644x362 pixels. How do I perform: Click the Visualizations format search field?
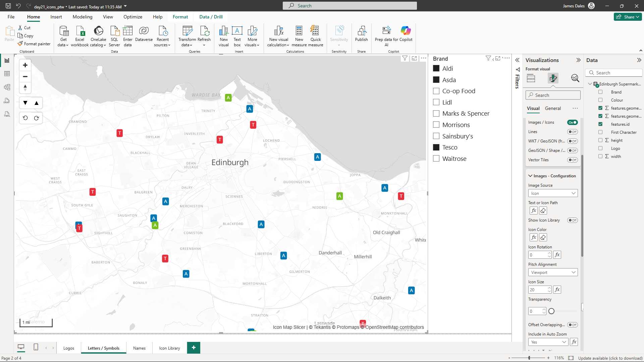(553, 95)
